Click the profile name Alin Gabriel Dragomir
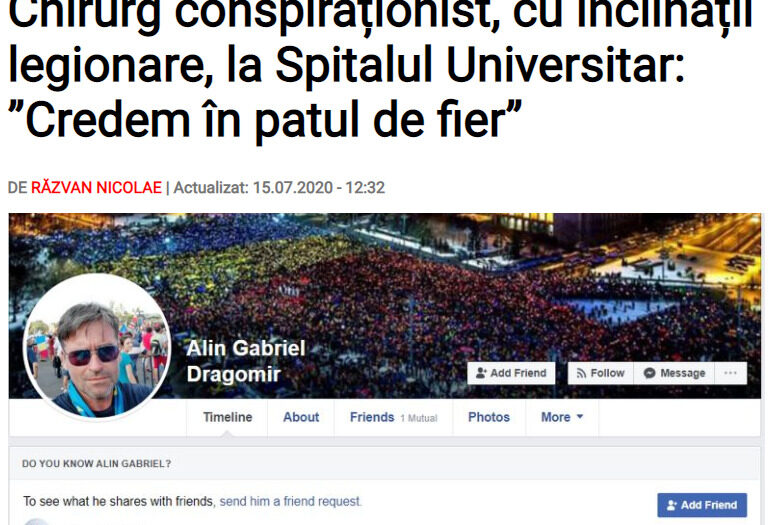 [x=246, y=361]
